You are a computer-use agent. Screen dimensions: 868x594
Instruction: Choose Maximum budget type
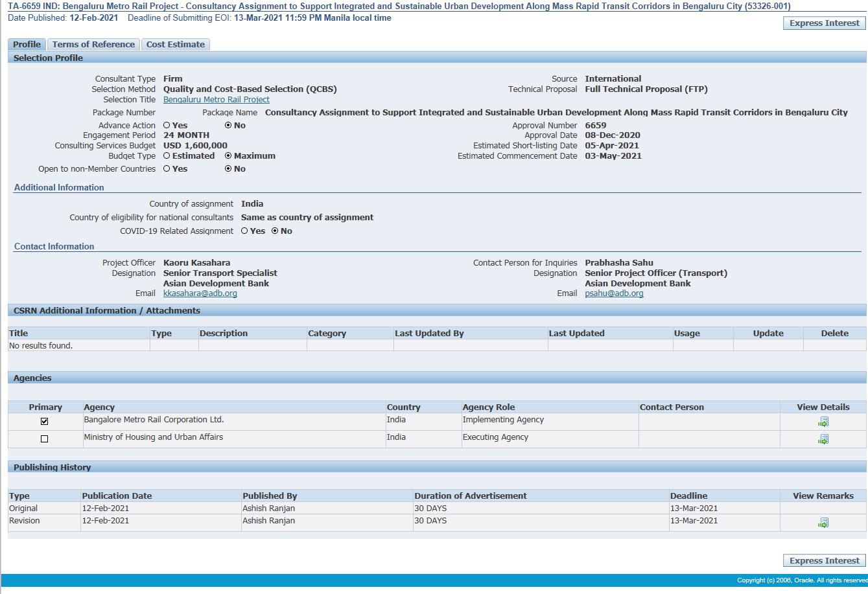click(228, 155)
